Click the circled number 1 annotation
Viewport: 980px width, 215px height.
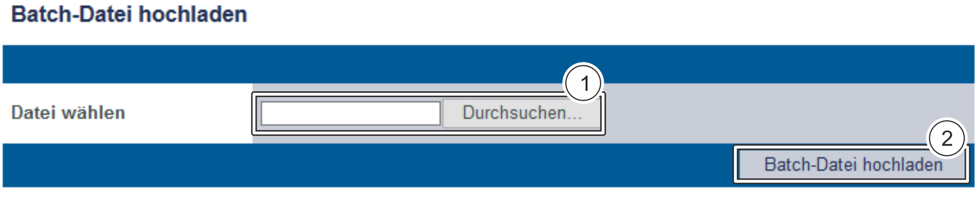(x=583, y=83)
